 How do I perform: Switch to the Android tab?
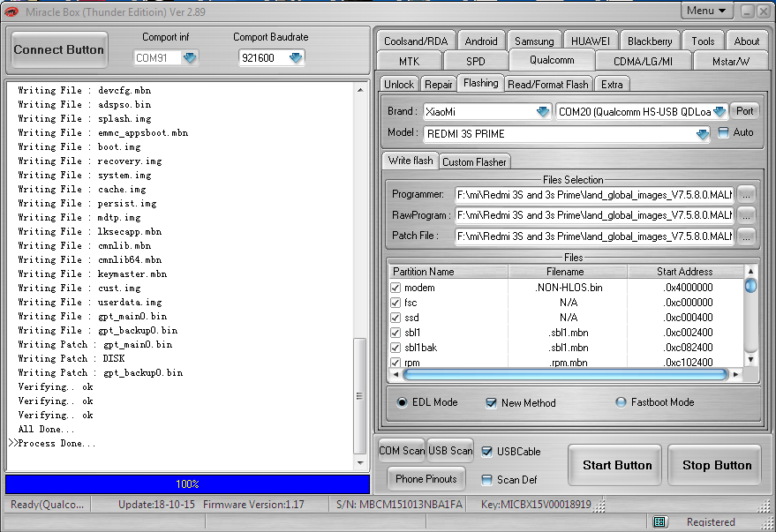(481, 41)
